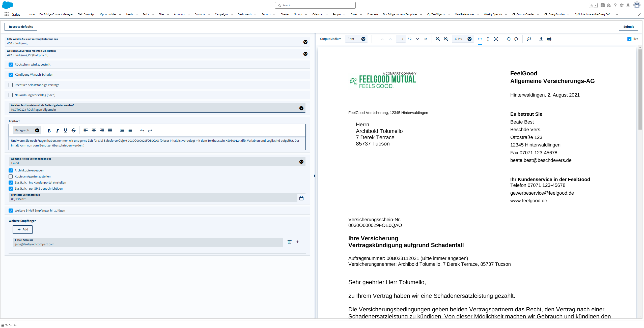This screenshot has height=328, width=644.
Task: Open the Home tab
Action: [31, 14]
